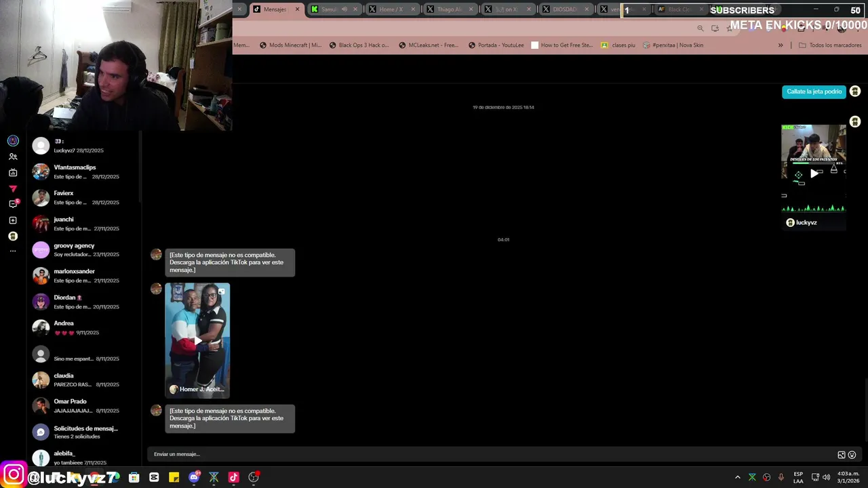Open the microphone icon in the system tray
868x488 pixels.
(781, 477)
